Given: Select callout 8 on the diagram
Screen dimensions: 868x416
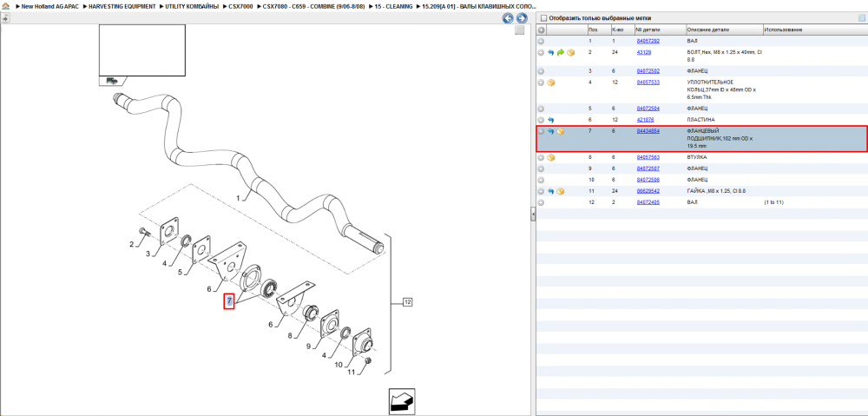Looking at the screenshot, I should (289, 335).
